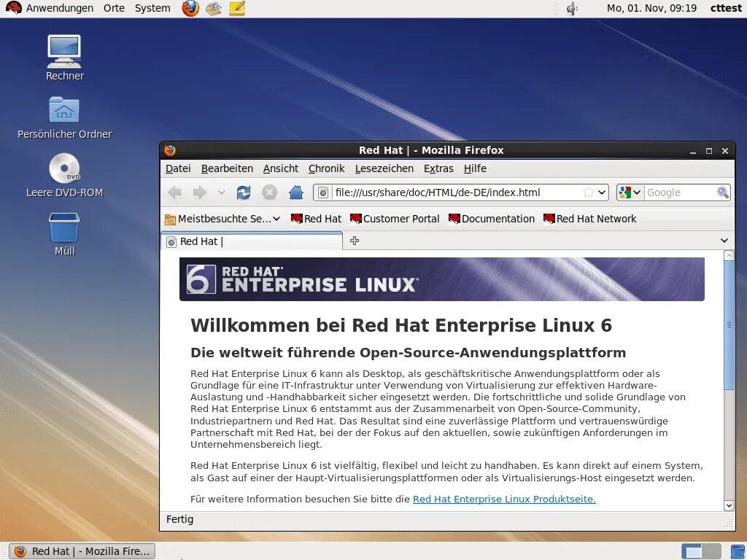This screenshot has width=747, height=560.
Task: Click the Fertig status bar text
Action: pyautogui.click(x=179, y=519)
